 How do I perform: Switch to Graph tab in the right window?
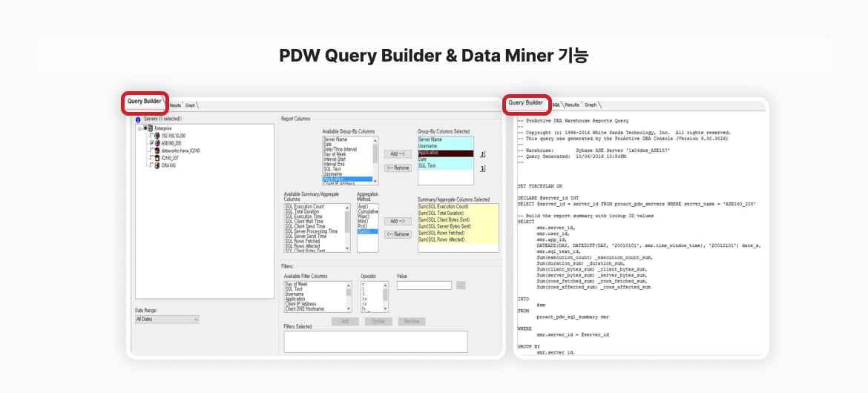591,105
